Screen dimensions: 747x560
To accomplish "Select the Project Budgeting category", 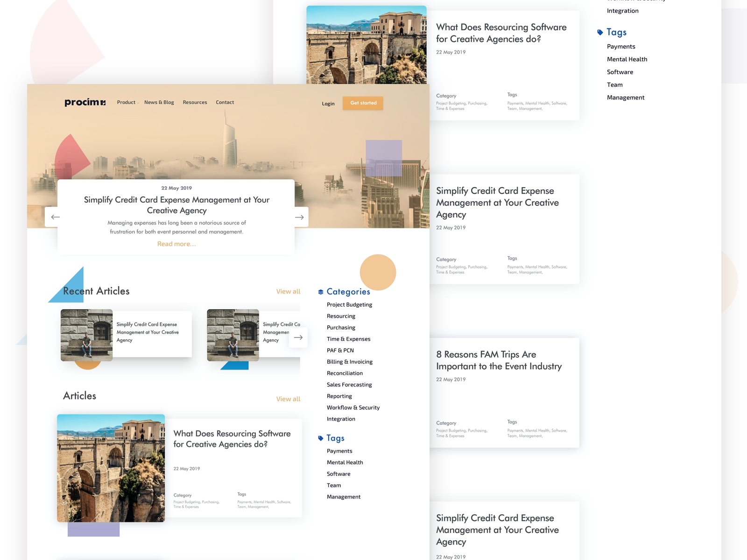I will (349, 305).
